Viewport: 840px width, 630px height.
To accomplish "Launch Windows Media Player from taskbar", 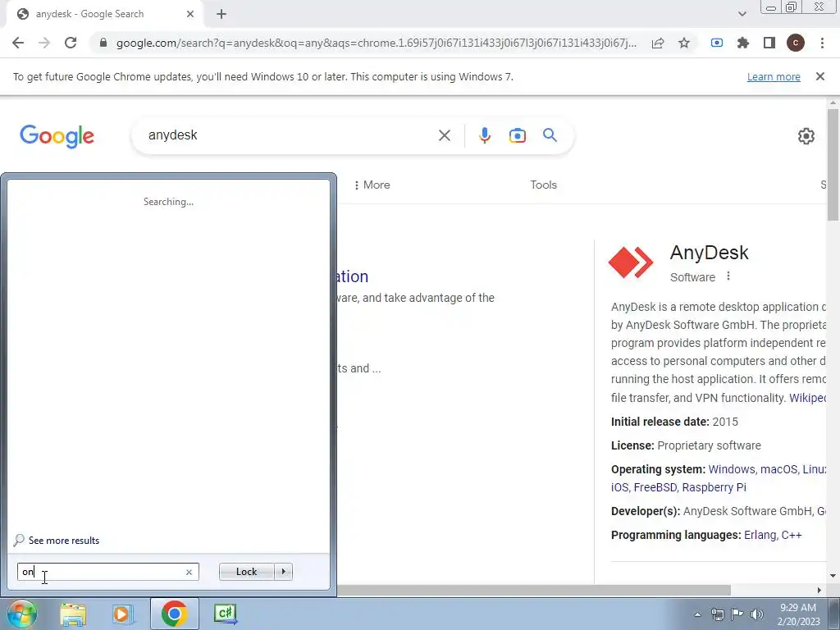I will (122, 614).
